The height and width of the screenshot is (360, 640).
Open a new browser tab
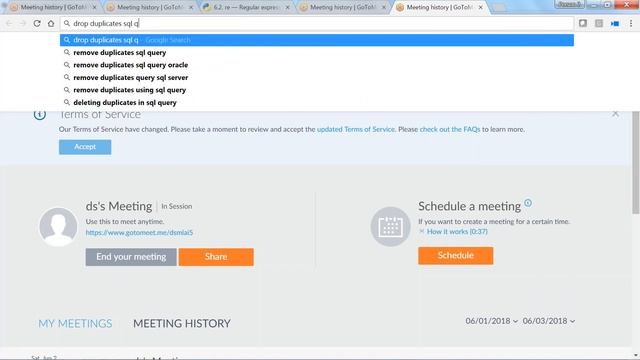click(499, 8)
